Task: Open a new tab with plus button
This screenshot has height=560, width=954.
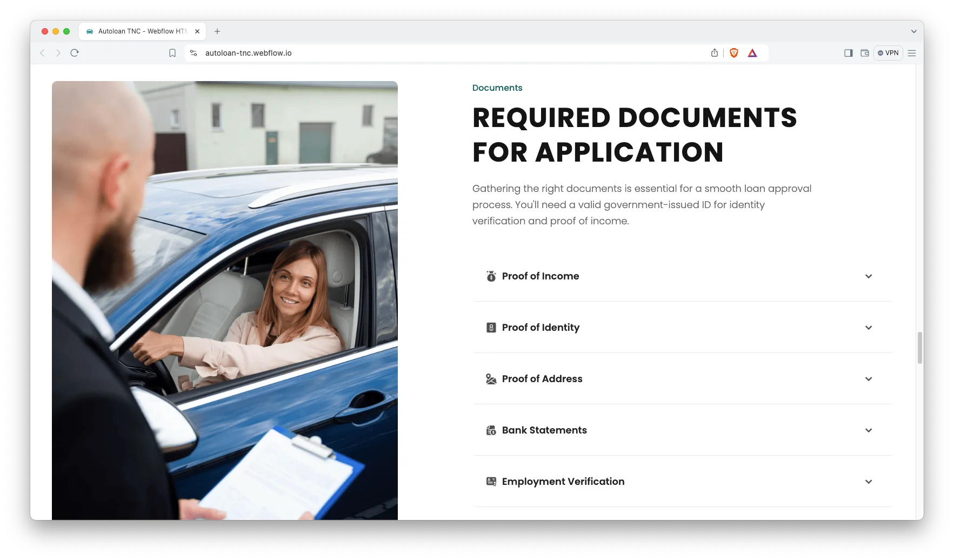Action: (x=217, y=31)
